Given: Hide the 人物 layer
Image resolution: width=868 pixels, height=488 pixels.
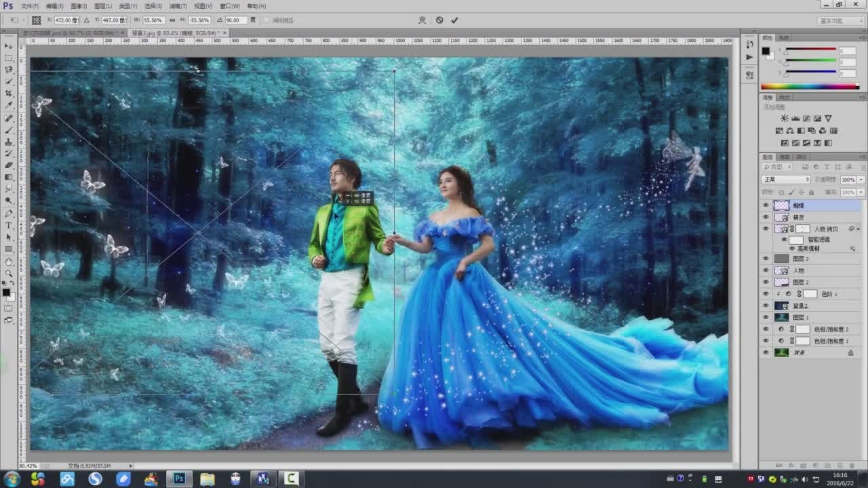Looking at the screenshot, I should [766, 270].
